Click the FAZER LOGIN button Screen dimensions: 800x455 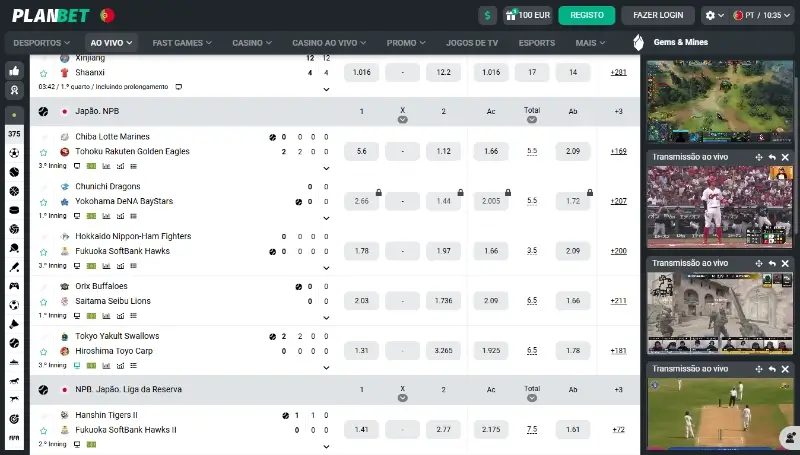click(x=657, y=15)
